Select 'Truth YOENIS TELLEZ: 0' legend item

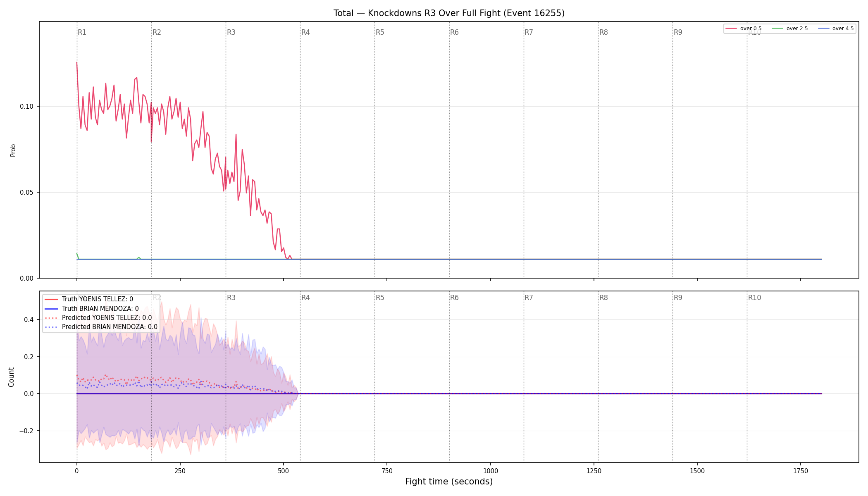coord(89,299)
